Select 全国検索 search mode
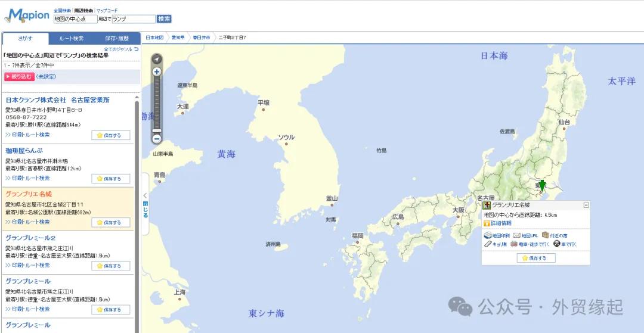The height and width of the screenshot is (333, 644). [63, 10]
